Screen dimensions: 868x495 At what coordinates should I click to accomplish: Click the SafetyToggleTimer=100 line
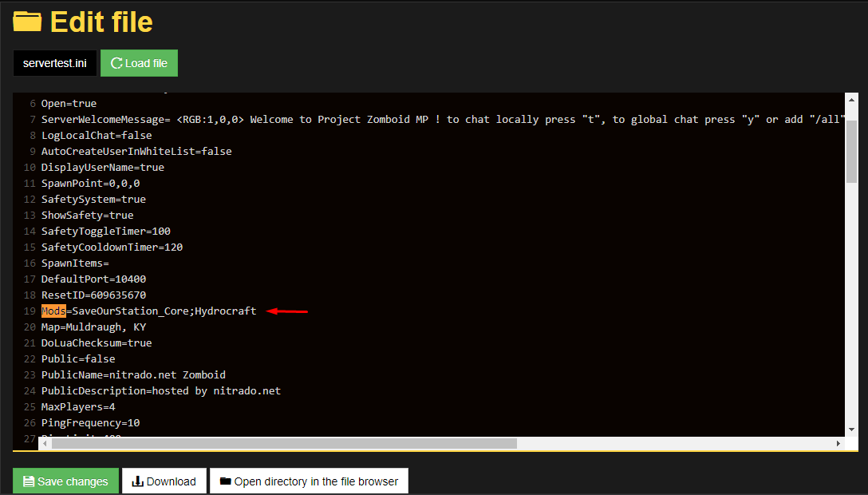tap(106, 232)
